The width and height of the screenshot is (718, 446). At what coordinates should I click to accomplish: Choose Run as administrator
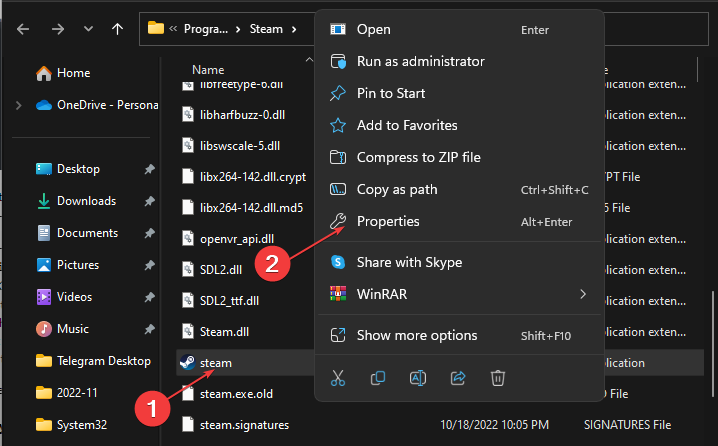point(420,61)
